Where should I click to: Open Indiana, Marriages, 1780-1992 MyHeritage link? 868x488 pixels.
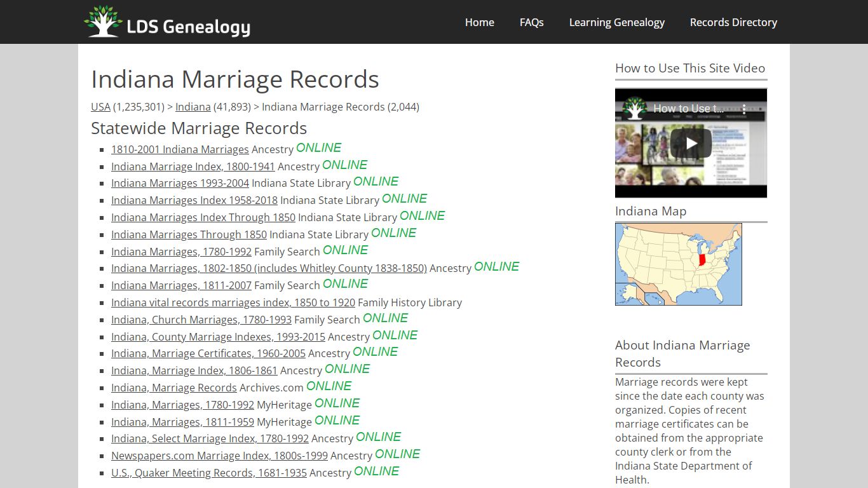[182, 405]
